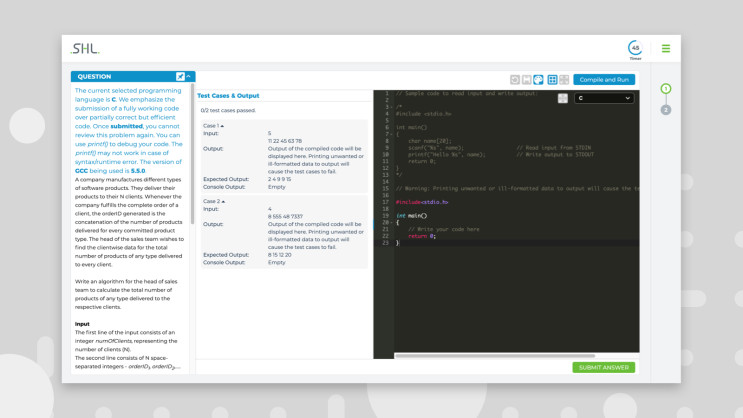Viewport: 743px width, 418px height.
Task: Click the 'return 0;' line in editor
Action: click(x=422, y=236)
